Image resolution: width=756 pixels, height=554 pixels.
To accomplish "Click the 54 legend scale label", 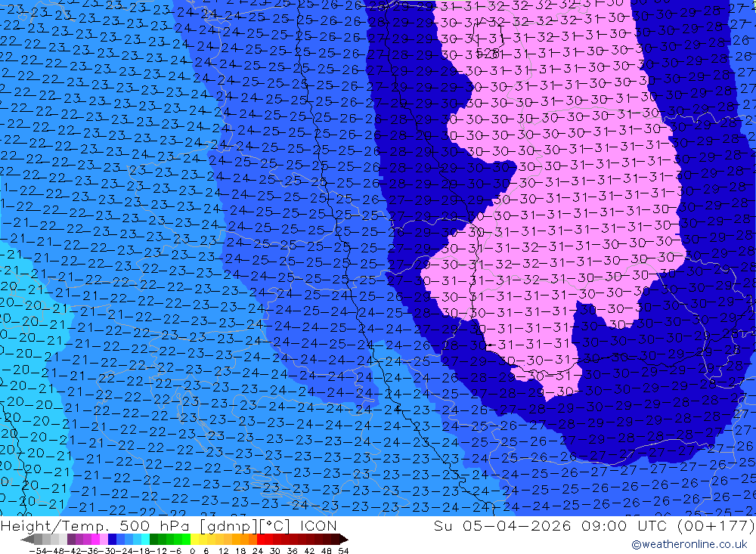I will [343, 551].
